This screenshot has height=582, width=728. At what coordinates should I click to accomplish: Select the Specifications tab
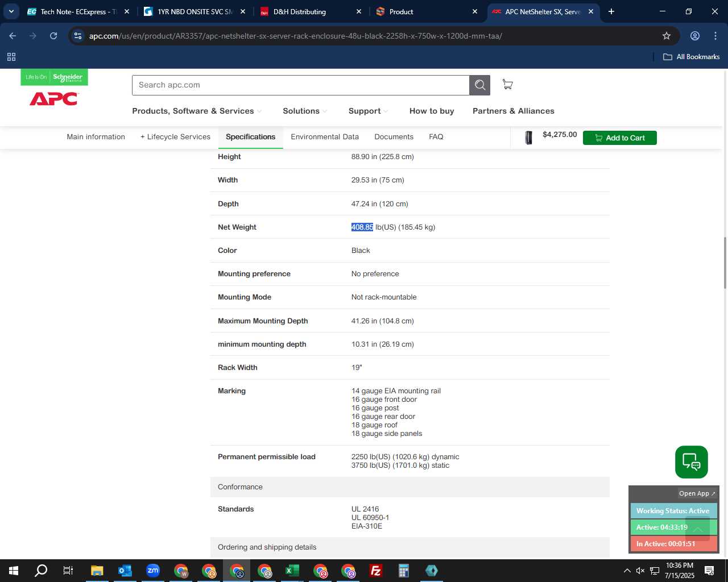(250, 137)
